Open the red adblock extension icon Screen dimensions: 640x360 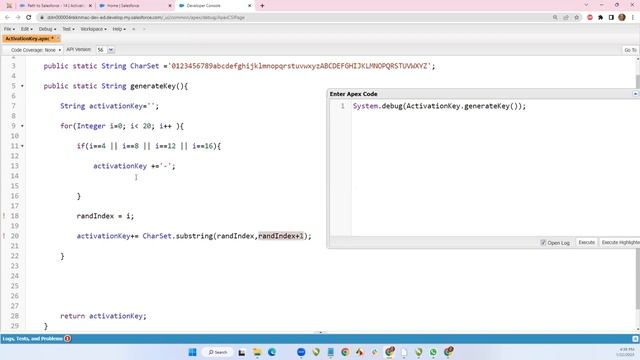(x=590, y=18)
